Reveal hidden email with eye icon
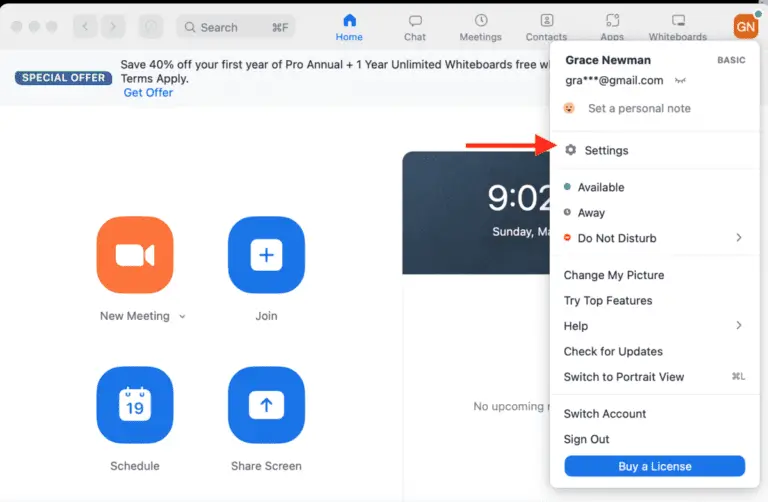This screenshot has height=502, width=768. tap(681, 80)
